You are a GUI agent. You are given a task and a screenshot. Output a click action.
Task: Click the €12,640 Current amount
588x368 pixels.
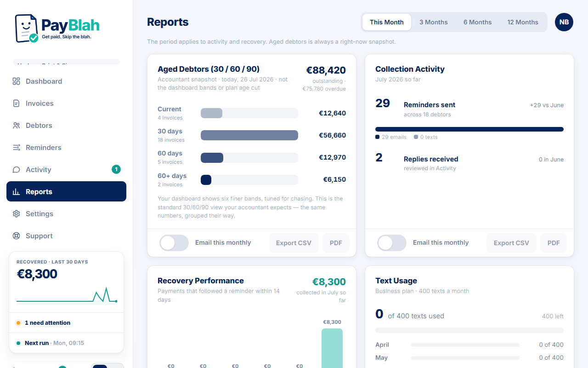[333, 113]
